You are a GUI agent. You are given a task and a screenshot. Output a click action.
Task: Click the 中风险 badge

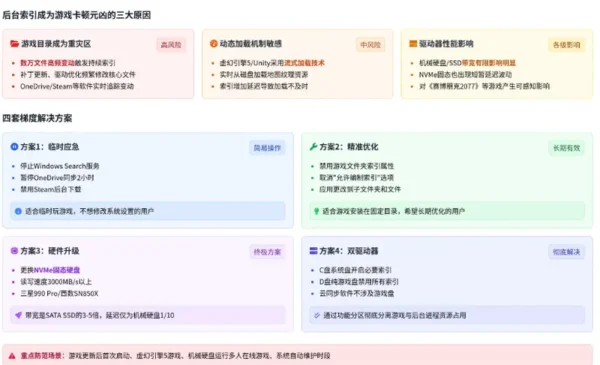[370, 45]
